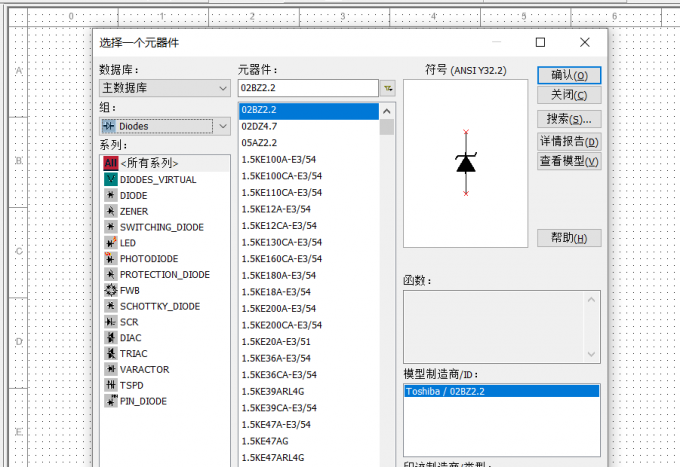680x467 pixels.
Task: Click the Diodes group icon in dropdown
Action: click(108, 126)
